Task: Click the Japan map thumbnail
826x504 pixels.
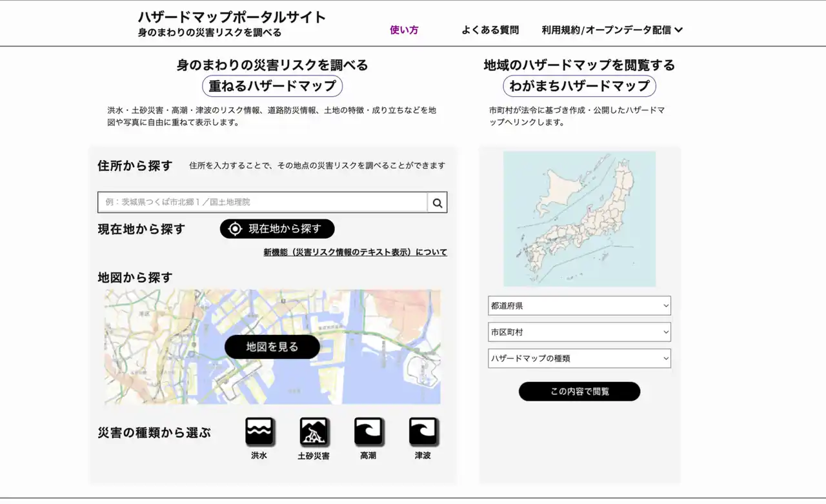Action: [x=579, y=218]
